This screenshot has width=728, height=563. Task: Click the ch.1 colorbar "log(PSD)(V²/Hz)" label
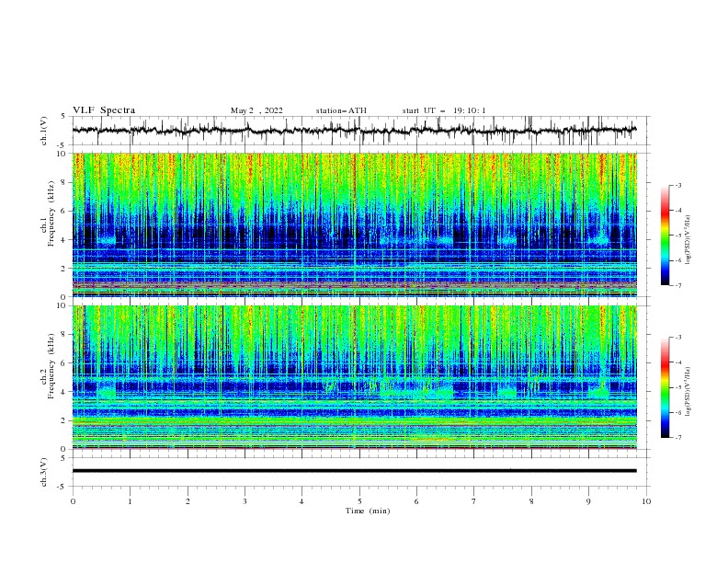click(x=688, y=239)
